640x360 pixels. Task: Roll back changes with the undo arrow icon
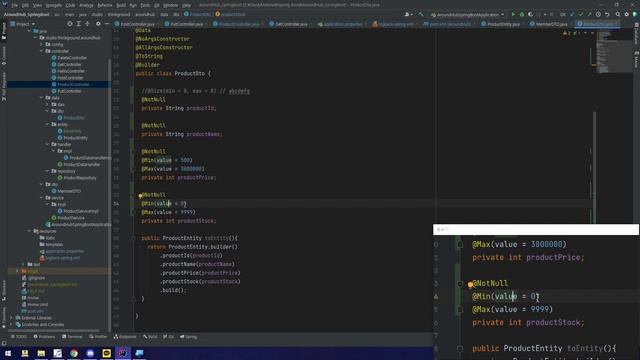point(607,14)
